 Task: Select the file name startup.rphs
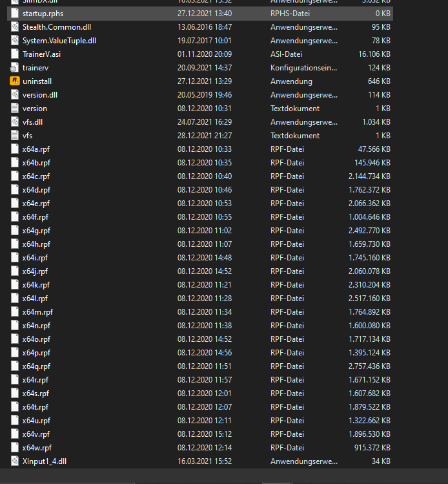tap(43, 14)
